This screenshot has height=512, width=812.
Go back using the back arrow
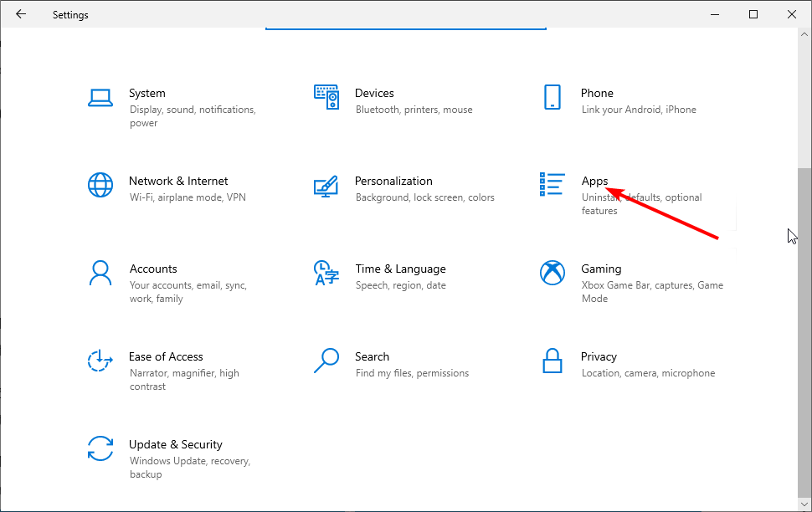[x=21, y=14]
